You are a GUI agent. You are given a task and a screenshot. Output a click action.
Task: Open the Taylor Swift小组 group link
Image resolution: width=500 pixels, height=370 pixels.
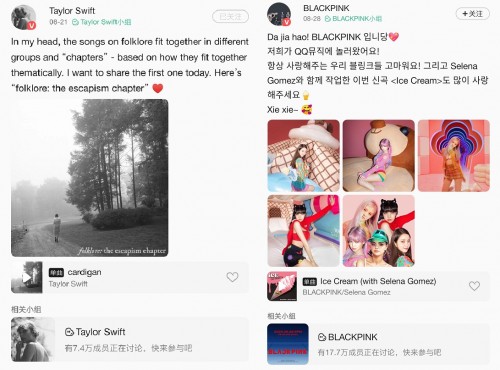[102, 22]
